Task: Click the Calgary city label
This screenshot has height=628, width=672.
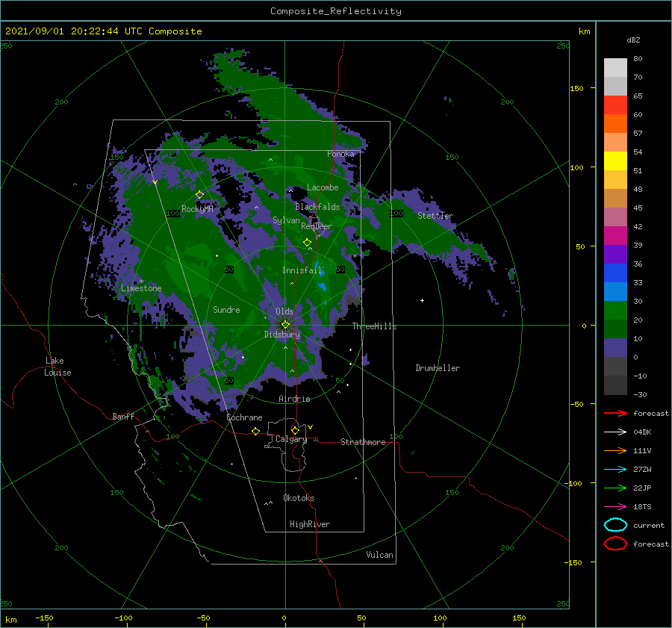Action: click(x=291, y=439)
